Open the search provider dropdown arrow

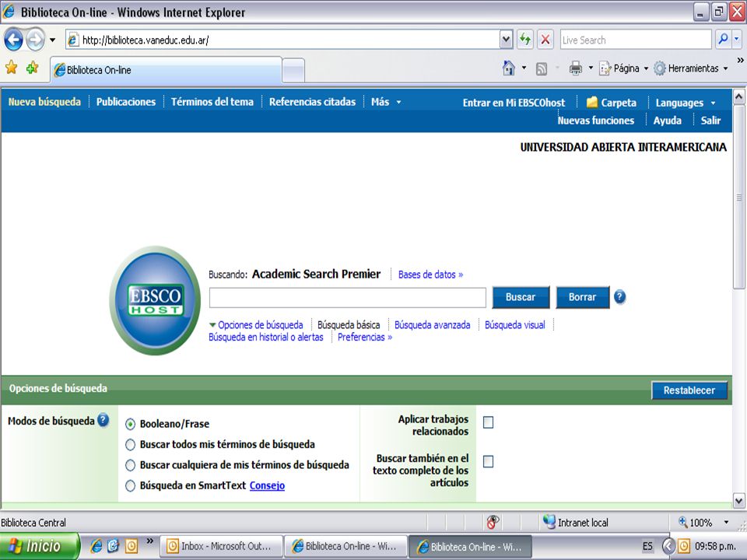point(737,40)
